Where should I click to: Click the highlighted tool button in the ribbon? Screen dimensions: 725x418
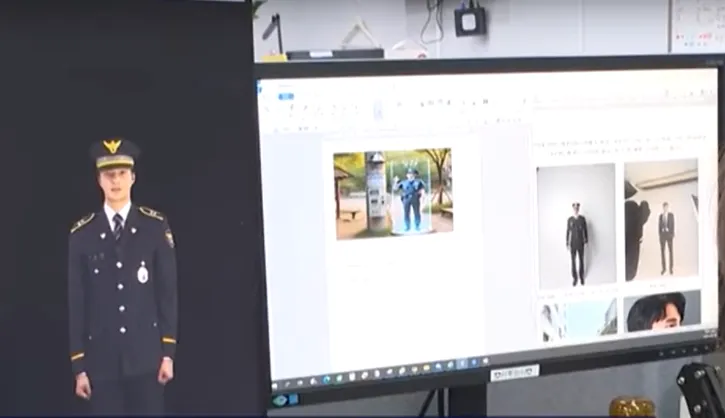click(378, 109)
